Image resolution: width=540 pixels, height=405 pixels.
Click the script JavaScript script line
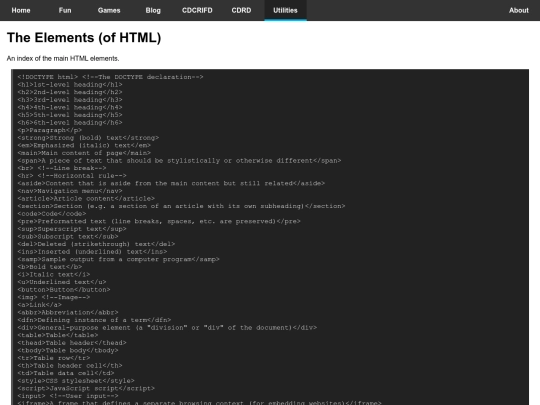point(86,388)
